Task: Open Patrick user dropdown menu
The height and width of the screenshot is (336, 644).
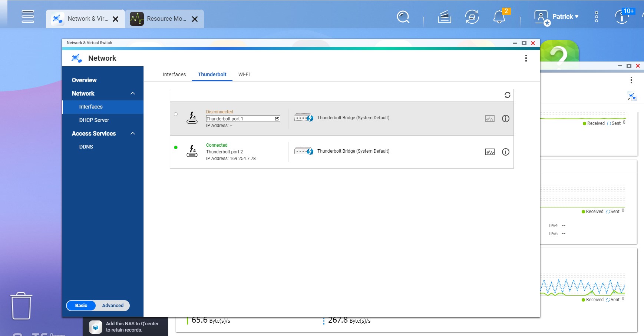Action: tap(565, 17)
